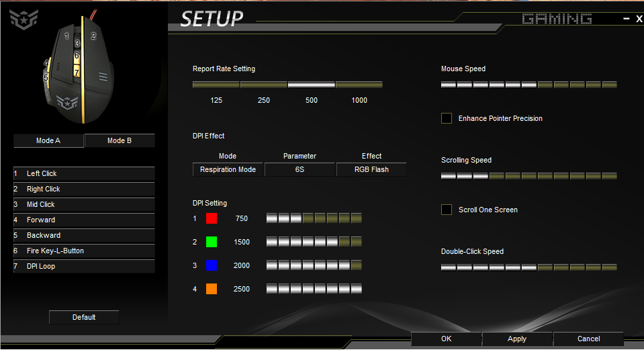644x350 pixels.
Task: Switch to Mode A tab
Action: [48, 140]
